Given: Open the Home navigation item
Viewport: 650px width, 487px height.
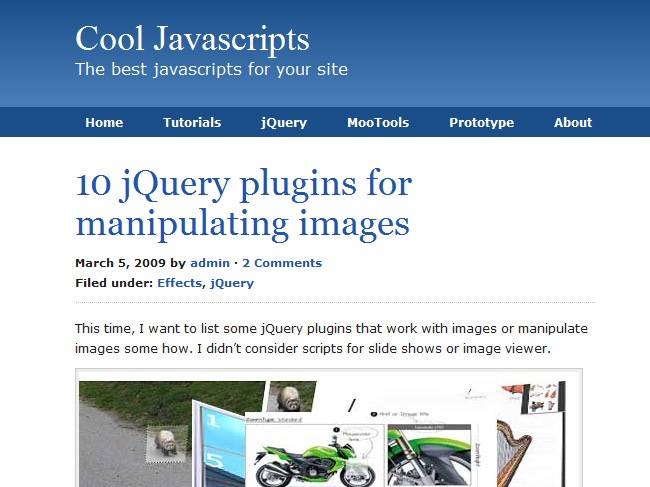Looking at the screenshot, I should point(104,122).
